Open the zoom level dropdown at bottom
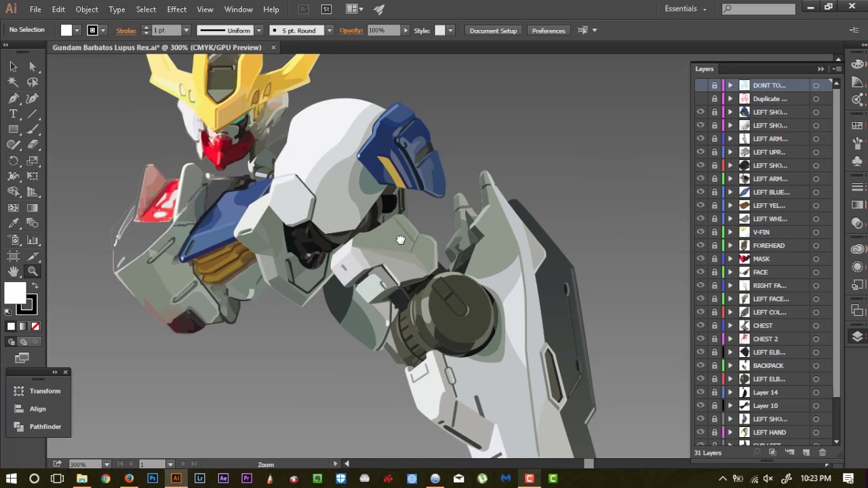This screenshot has width=868, height=488. click(106, 464)
